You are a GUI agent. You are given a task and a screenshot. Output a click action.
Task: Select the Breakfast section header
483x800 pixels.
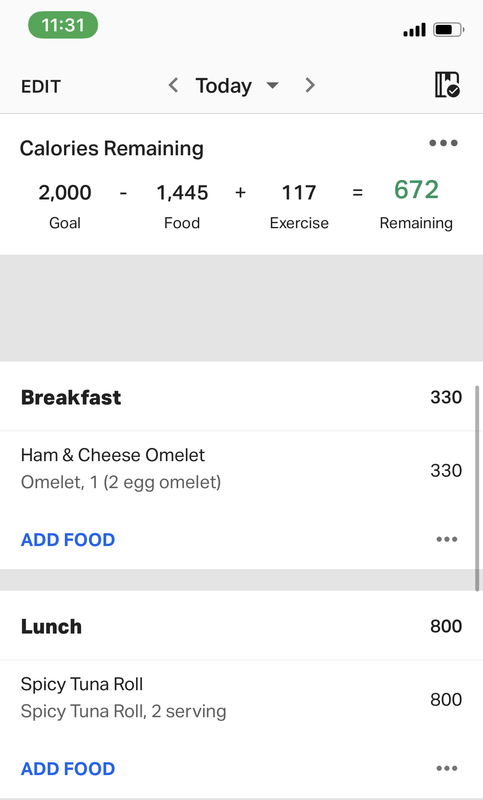(x=241, y=397)
